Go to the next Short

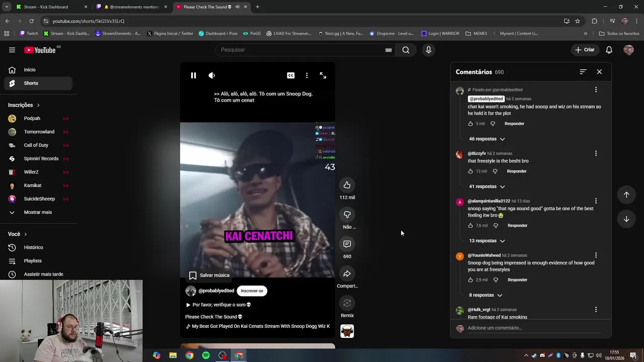(626, 219)
